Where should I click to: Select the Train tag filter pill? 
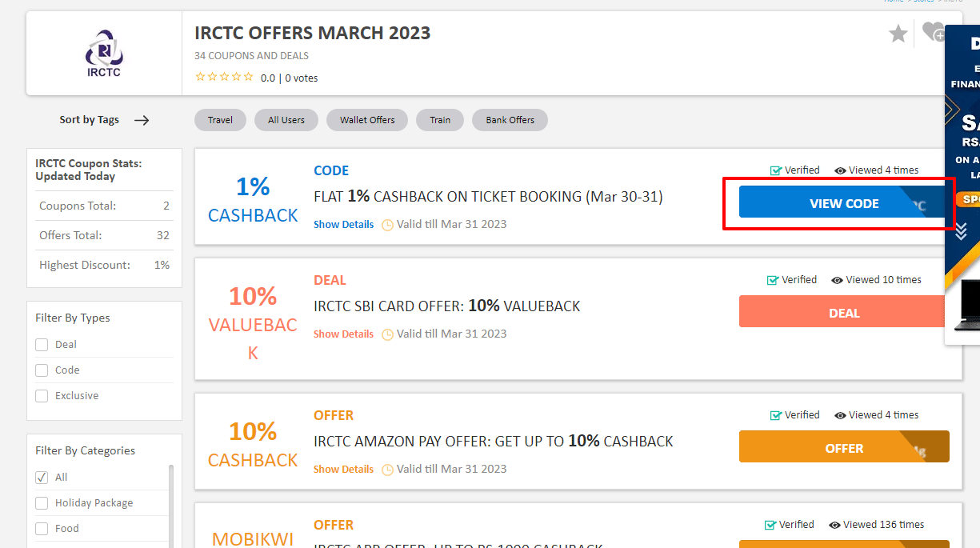point(439,119)
